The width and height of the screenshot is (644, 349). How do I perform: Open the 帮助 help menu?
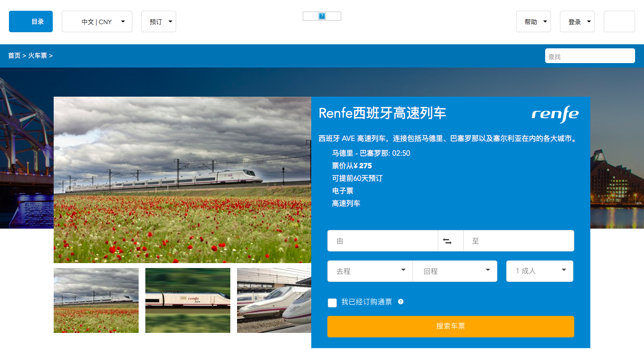coord(533,21)
